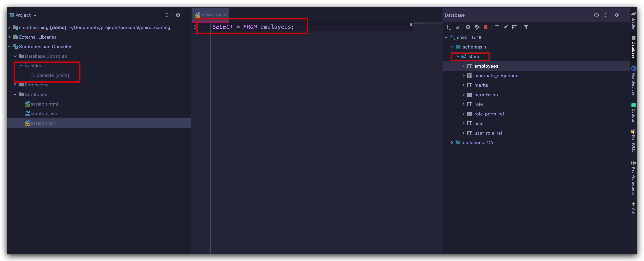Expand merits table

point(464,85)
